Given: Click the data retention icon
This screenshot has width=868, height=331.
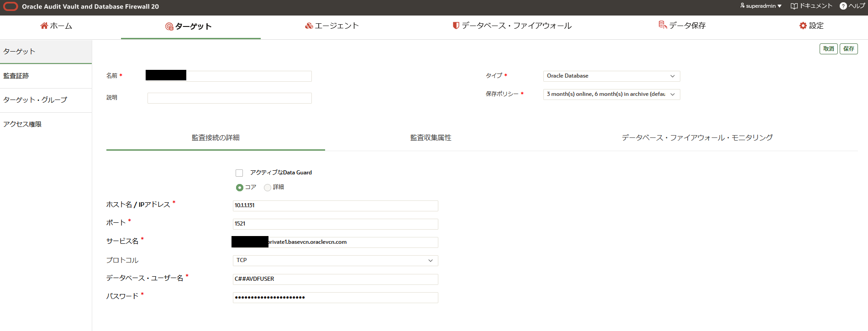Looking at the screenshot, I should coord(663,25).
